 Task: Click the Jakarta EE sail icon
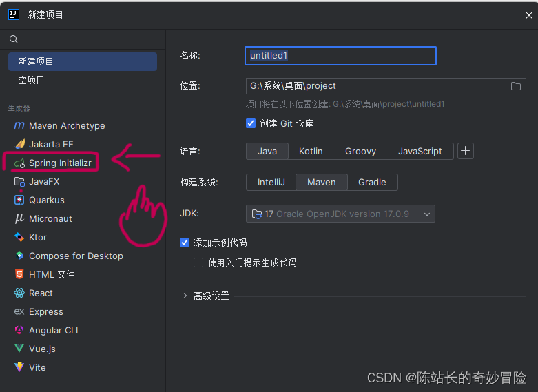pyautogui.click(x=19, y=144)
